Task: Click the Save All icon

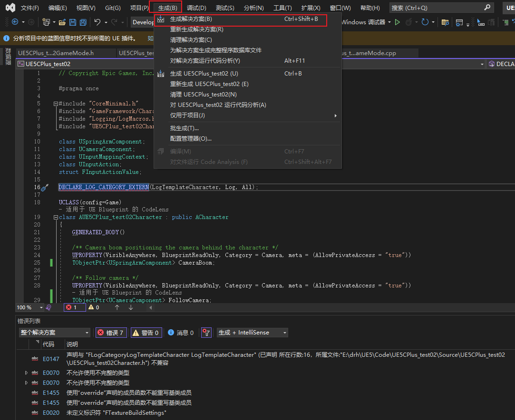Action: tap(83, 22)
